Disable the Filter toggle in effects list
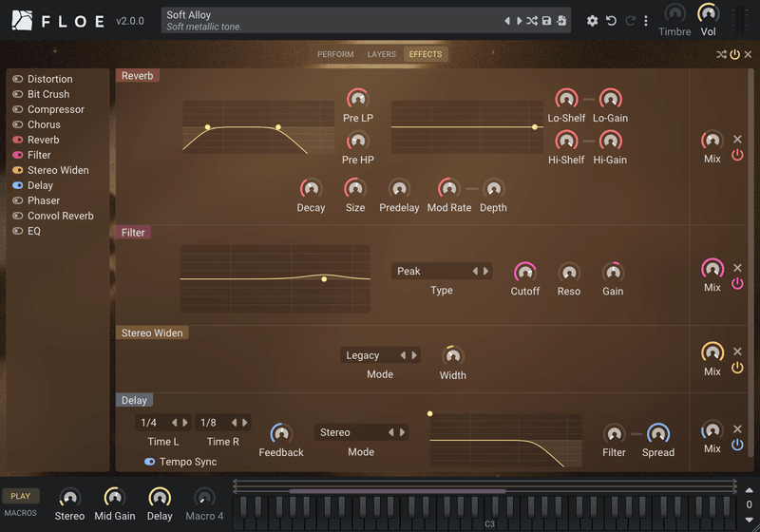Image resolution: width=760 pixels, height=532 pixels. [18, 155]
